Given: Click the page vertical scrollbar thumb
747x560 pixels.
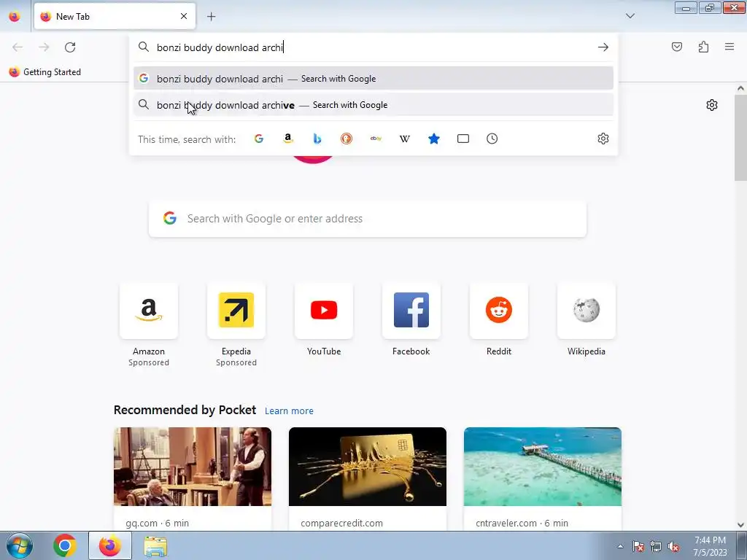Looking at the screenshot, I should [x=740, y=138].
